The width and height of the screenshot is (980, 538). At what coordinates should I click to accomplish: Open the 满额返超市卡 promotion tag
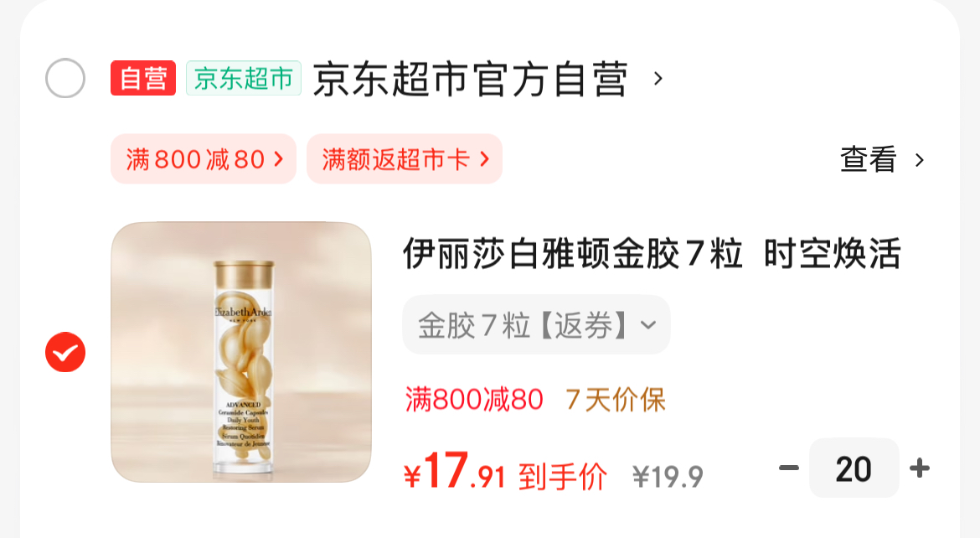(405, 159)
